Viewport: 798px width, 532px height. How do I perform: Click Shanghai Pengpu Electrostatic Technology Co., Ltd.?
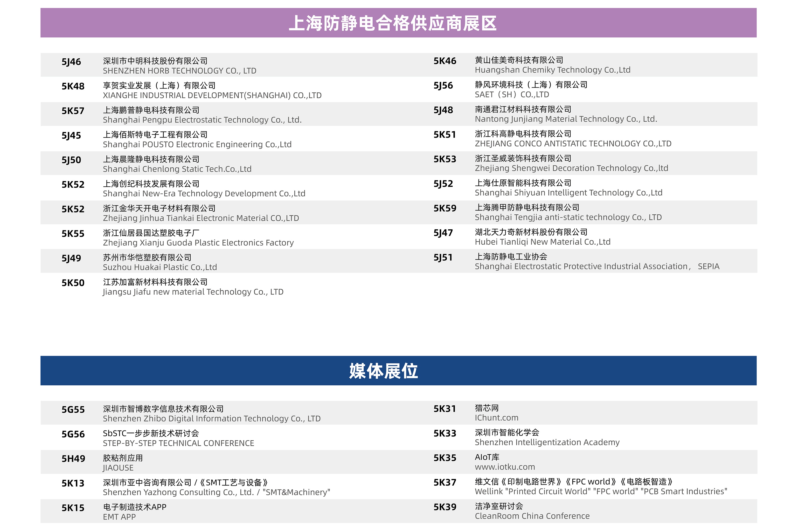click(x=202, y=120)
